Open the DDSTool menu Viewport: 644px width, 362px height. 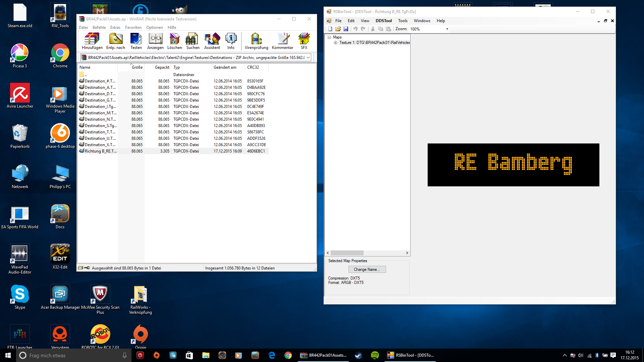pyautogui.click(x=383, y=21)
